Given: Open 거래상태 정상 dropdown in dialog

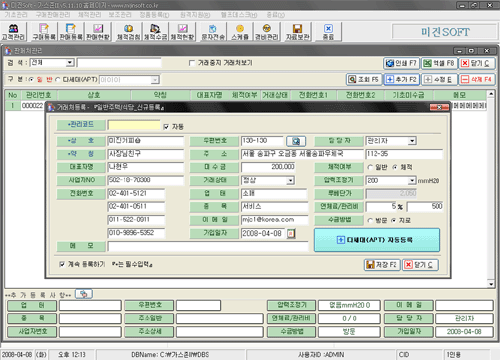Looking at the screenshot, I should (x=290, y=181).
